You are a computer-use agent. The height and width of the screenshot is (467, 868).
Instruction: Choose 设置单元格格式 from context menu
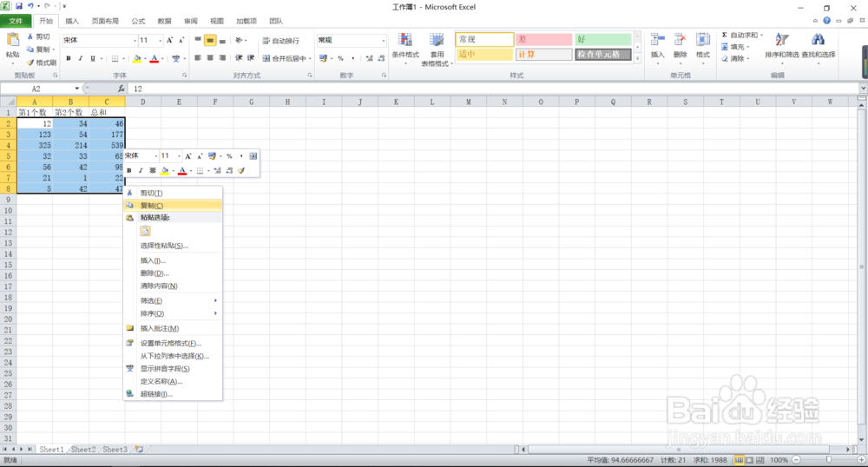click(173, 343)
